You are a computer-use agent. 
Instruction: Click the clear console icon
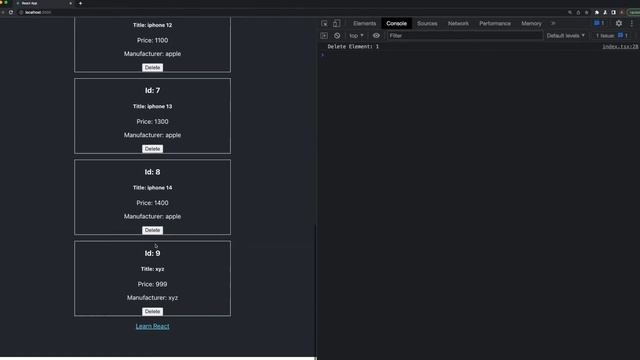337,36
